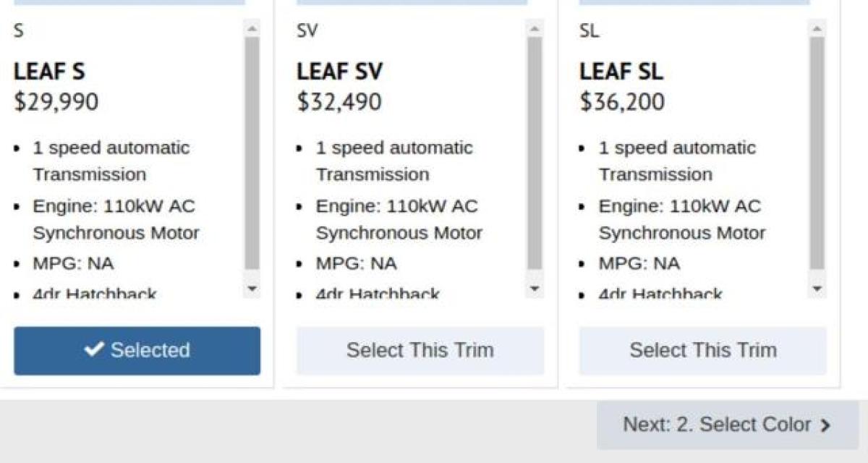Viewport: 868px width, 463px height.
Task: Select This Trim for LEAF SV
Action: tap(420, 351)
